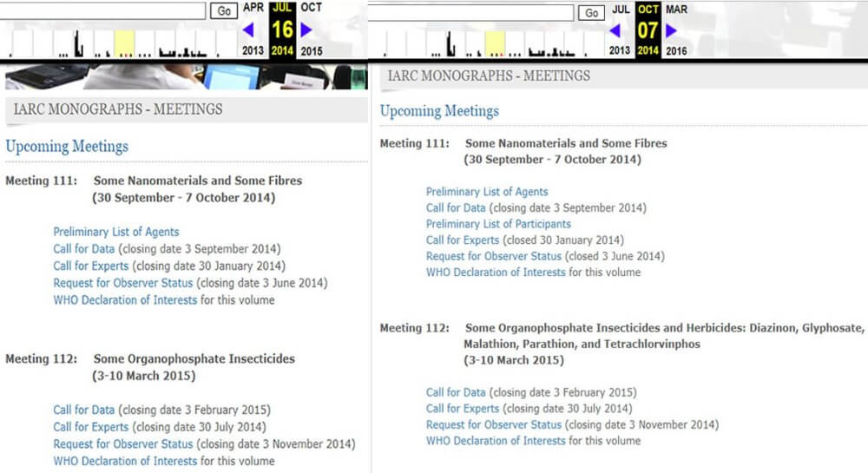Viewport: 868px width, 473px height.
Task: Select the 2016 year in right timeline
Action: tap(676, 51)
